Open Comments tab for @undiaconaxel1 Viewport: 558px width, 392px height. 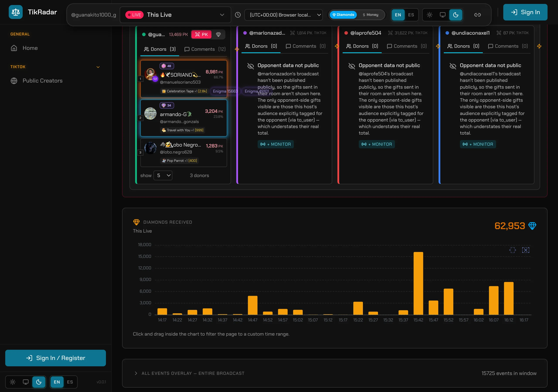coord(508,46)
